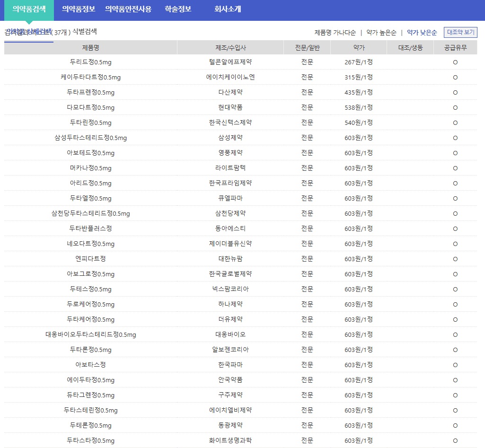Screen dimensions: 485x448
Task: Click supply circle icon for 두타반플러스정
Action: [x=455, y=229]
